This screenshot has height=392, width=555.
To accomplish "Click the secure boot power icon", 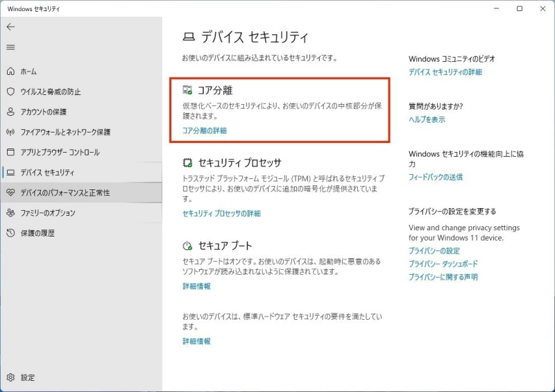I will 187,246.
